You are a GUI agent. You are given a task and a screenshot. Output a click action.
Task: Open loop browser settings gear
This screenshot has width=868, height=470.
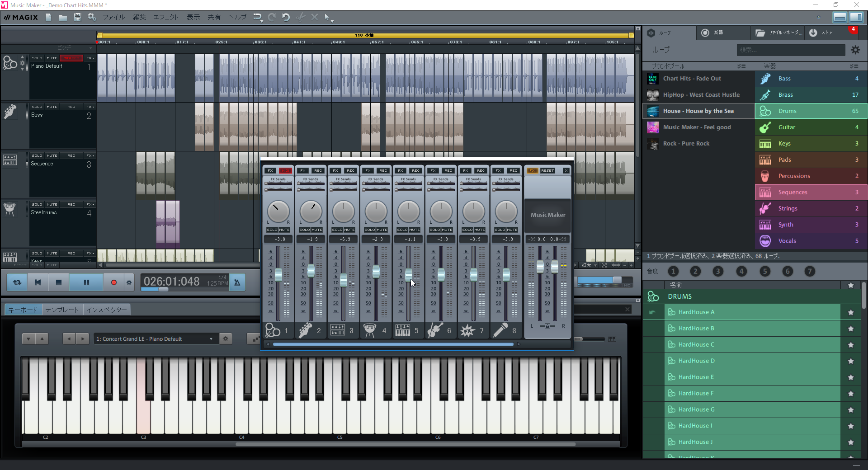pyautogui.click(x=856, y=50)
